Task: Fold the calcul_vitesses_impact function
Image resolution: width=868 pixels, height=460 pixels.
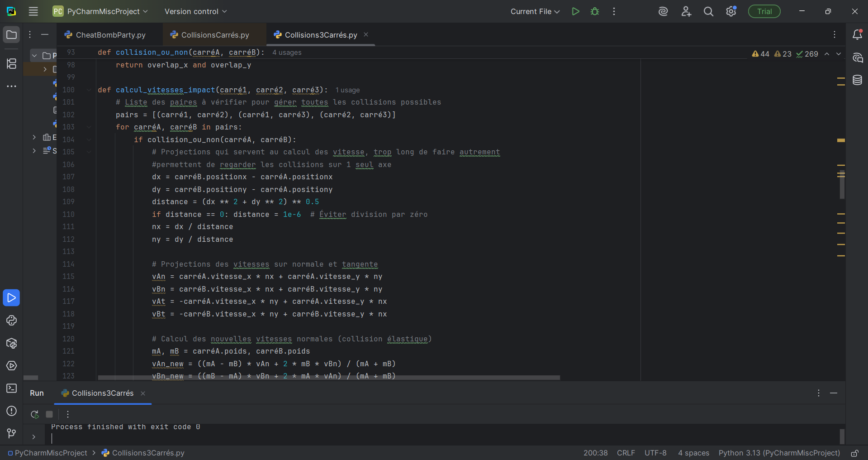Action: [89, 90]
